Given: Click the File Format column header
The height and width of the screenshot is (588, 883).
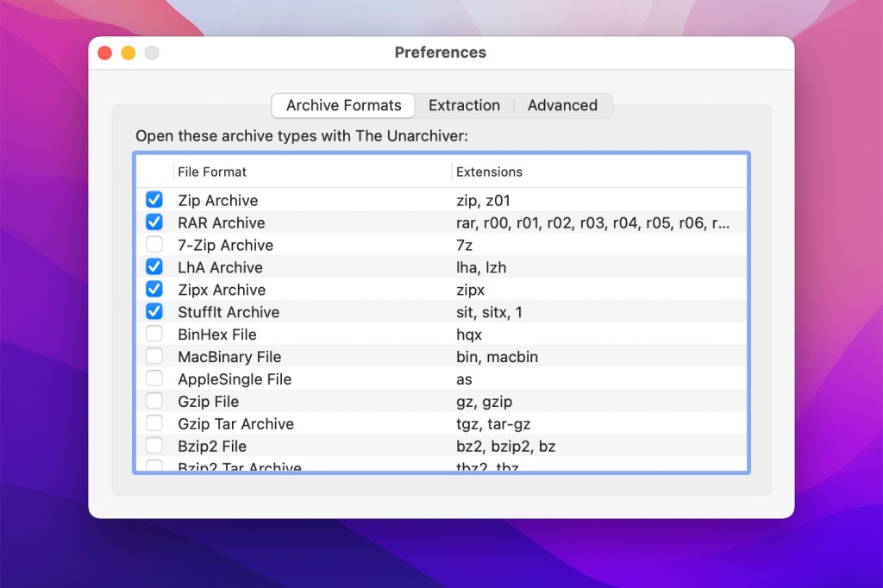Looking at the screenshot, I should (x=312, y=172).
